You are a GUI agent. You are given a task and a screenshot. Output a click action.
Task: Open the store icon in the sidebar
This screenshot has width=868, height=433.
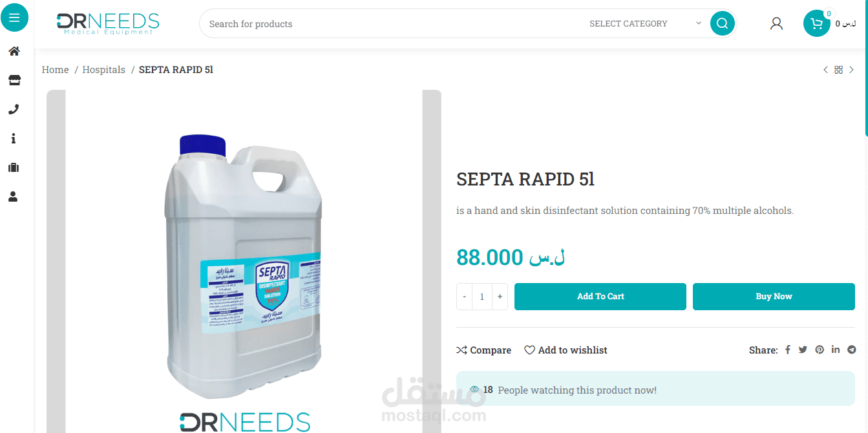pyautogui.click(x=14, y=80)
